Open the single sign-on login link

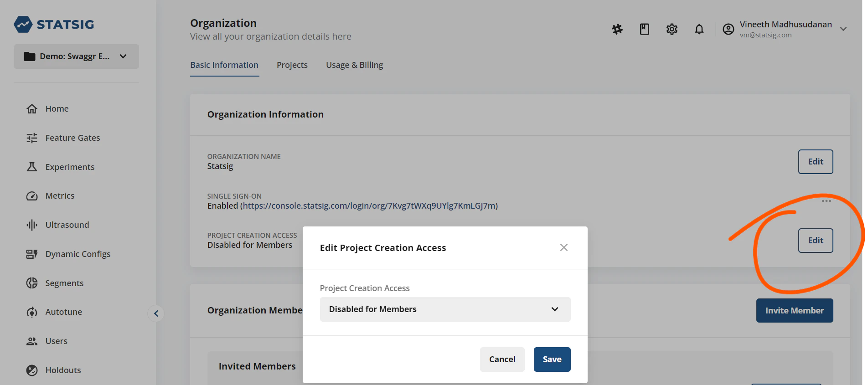pyautogui.click(x=369, y=206)
